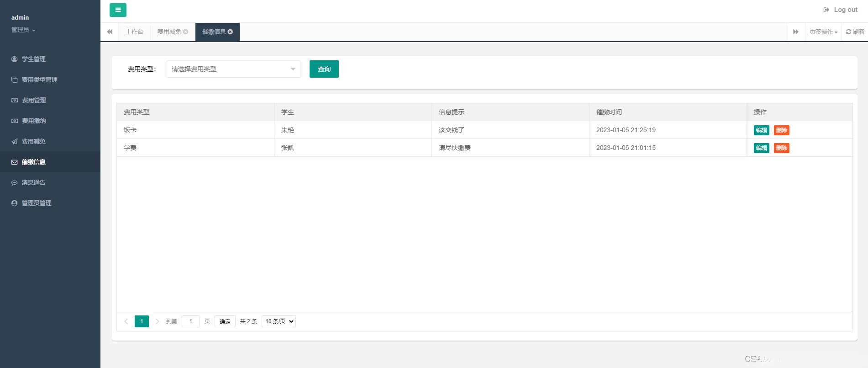This screenshot has height=368, width=868.
Task: Click the 费用缴纳 money icon
Action: (15, 121)
